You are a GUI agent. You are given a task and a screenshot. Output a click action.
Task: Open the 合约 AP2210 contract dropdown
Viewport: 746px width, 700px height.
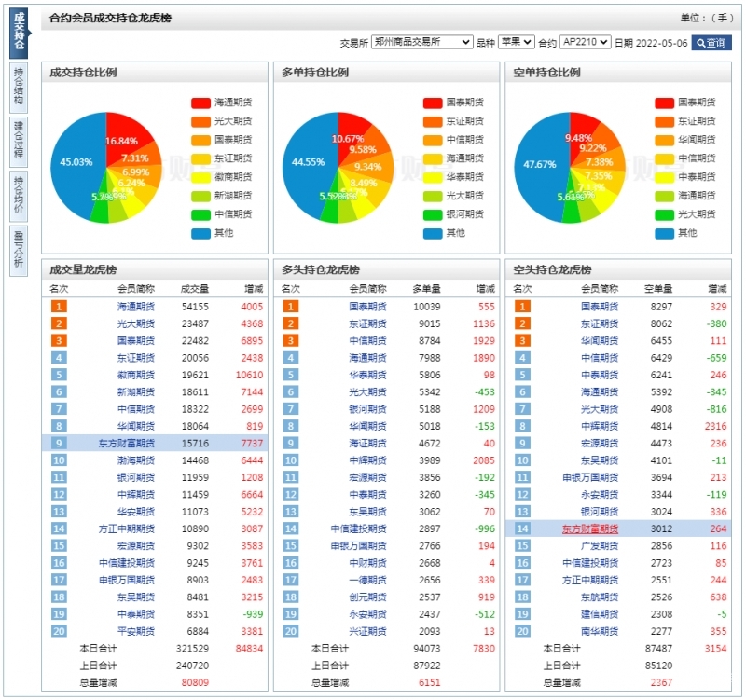[585, 43]
